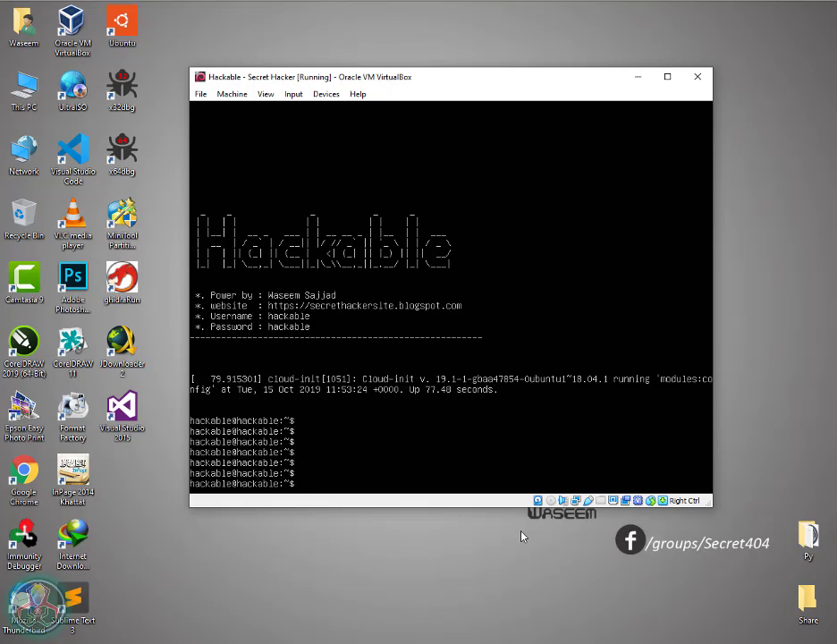
Task: Click the hard disk activity status icon
Action: [538, 500]
